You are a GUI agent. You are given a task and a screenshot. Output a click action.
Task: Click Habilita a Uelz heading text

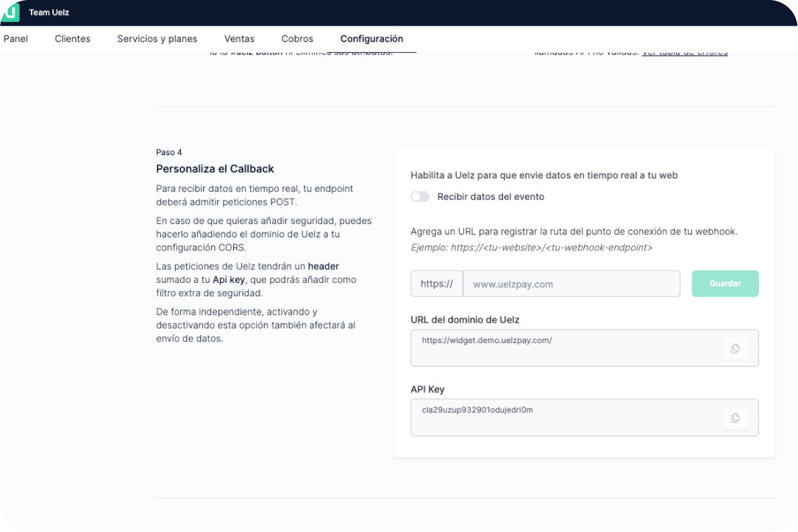tap(544, 176)
